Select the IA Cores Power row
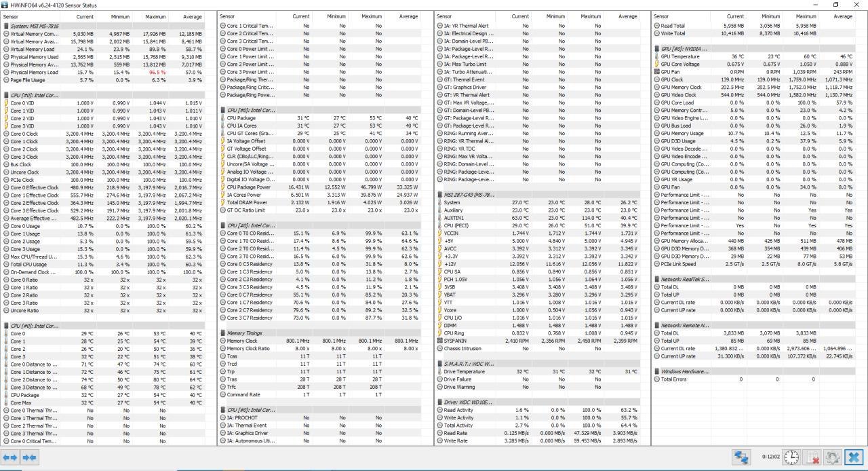The image size is (868, 471). [x=319, y=195]
